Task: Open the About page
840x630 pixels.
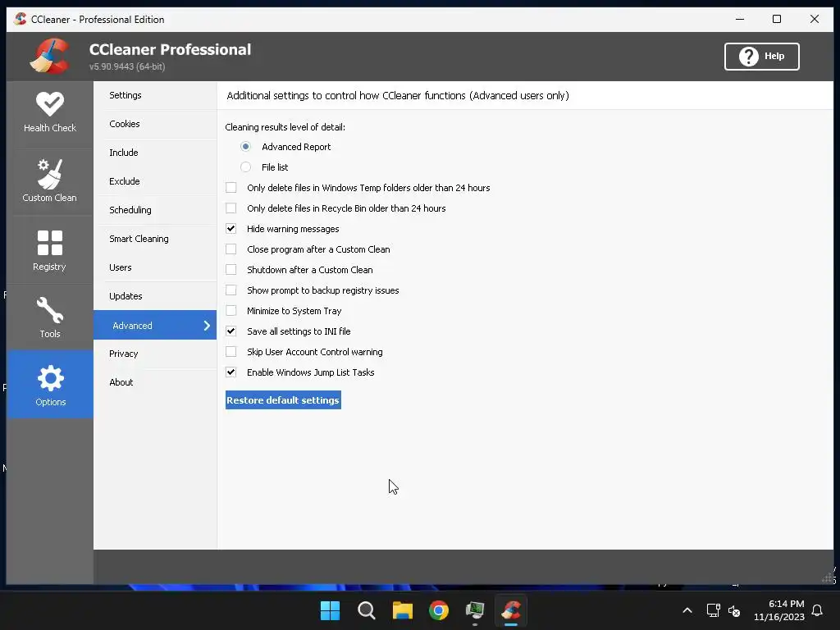Action: [x=155, y=382]
